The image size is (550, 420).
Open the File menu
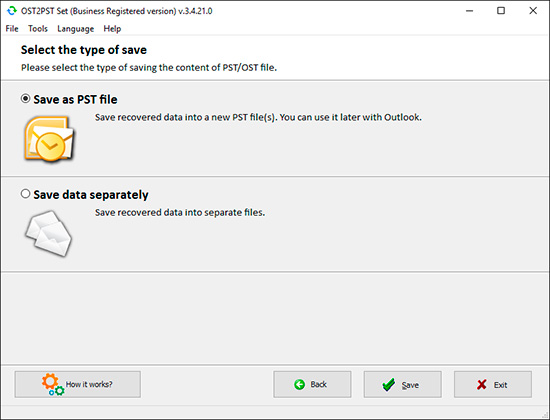point(12,29)
